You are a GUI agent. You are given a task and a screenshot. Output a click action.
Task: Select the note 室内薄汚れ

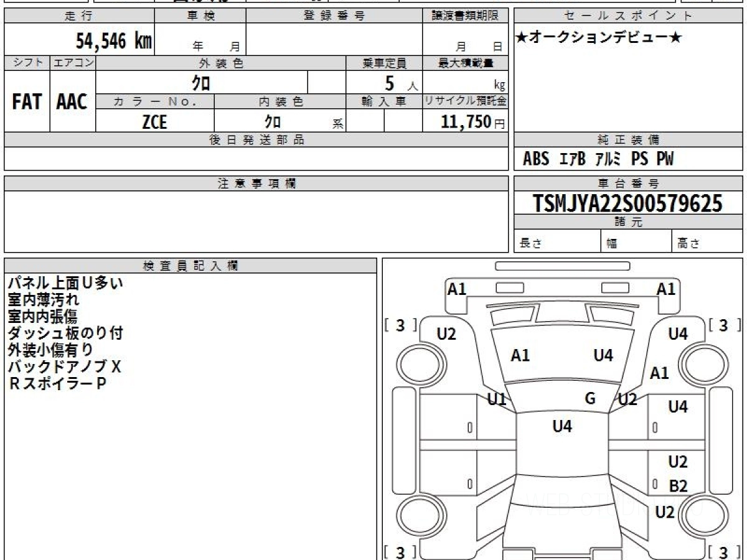pyautogui.click(x=44, y=300)
